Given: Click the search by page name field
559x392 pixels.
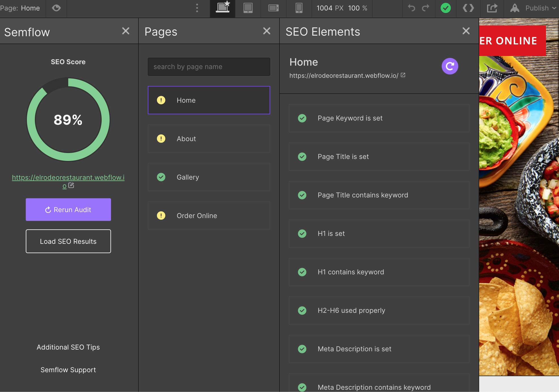Looking at the screenshot, I should 209,67.
